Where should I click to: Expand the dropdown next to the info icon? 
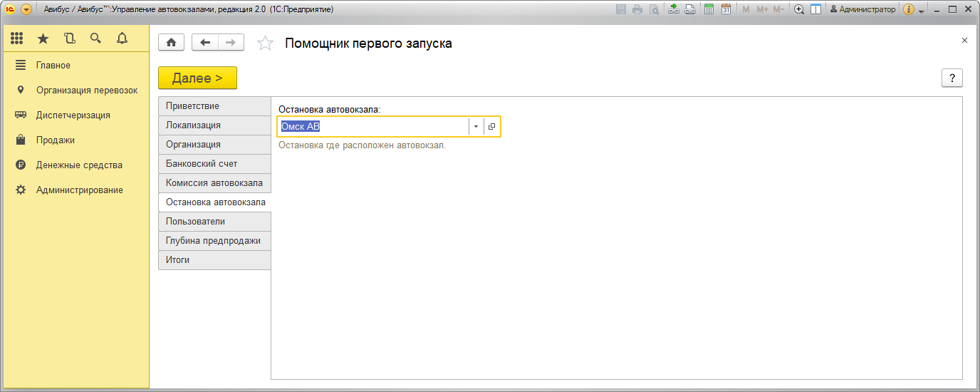[x=922, y=11]
